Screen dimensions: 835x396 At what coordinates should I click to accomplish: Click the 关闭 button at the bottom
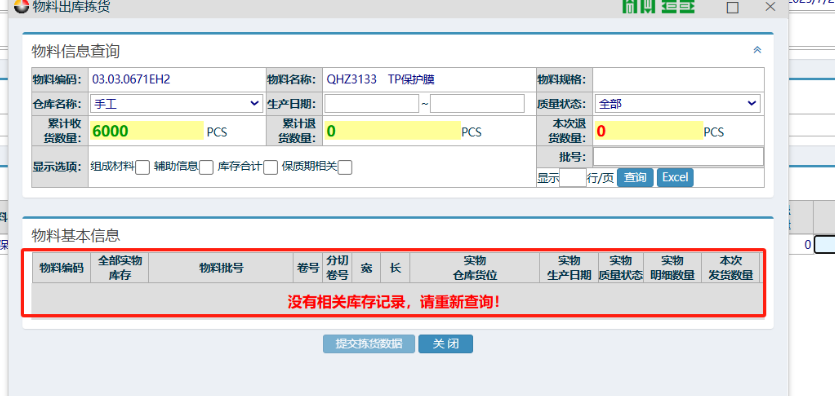[446, 344]
